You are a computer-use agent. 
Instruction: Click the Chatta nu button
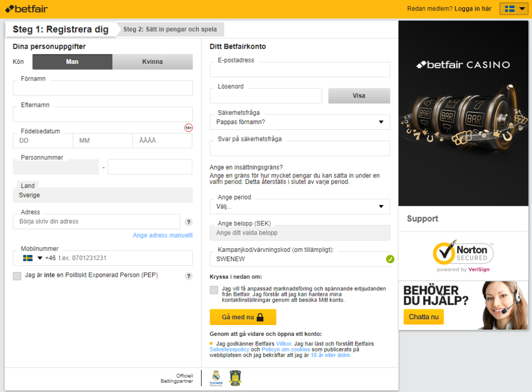click(423, 317)
